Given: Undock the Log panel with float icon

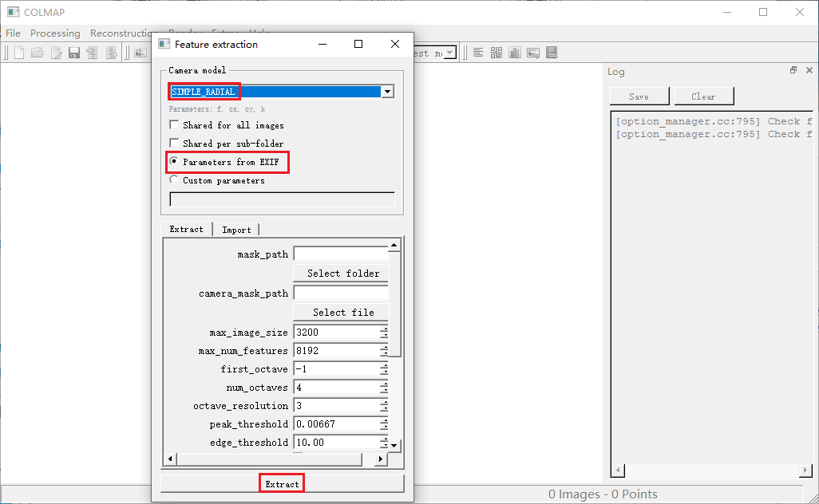Looking at the screenshot, I should pos(793,70).
